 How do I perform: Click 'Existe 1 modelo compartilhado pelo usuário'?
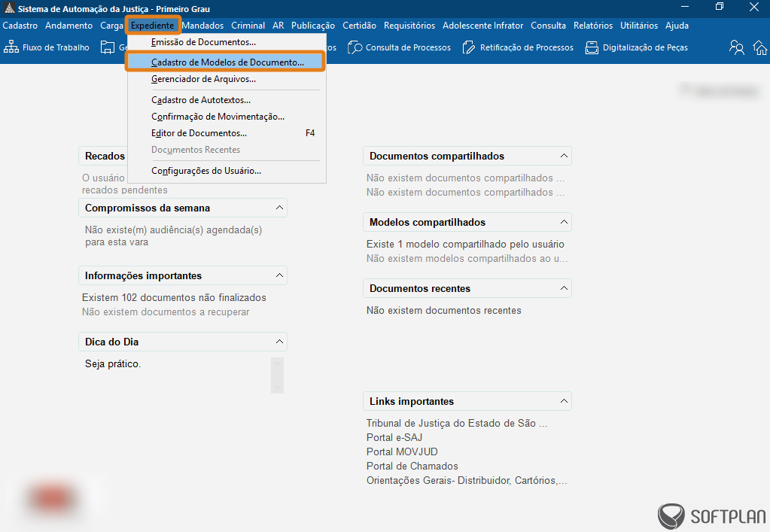pyautogui.click(x=465, y=244)
